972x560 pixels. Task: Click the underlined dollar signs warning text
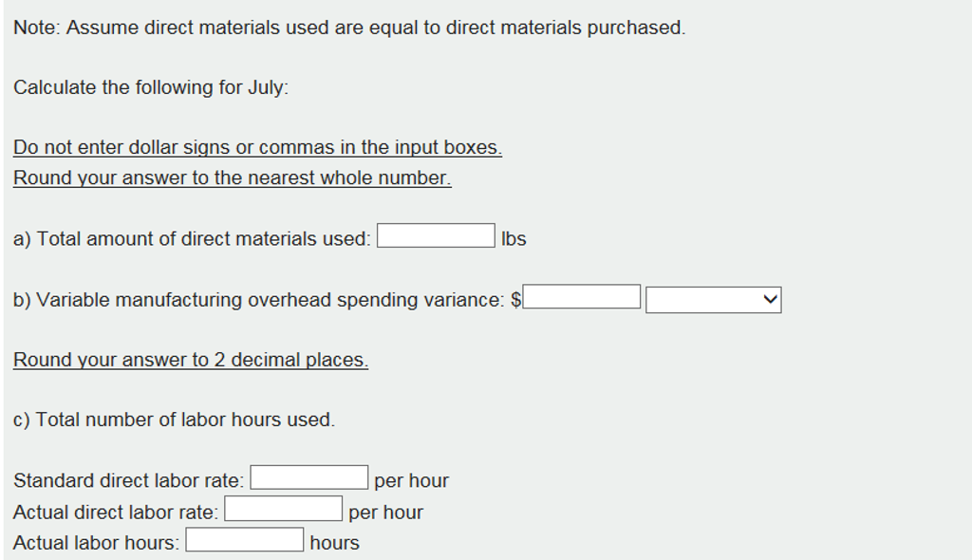256,147
